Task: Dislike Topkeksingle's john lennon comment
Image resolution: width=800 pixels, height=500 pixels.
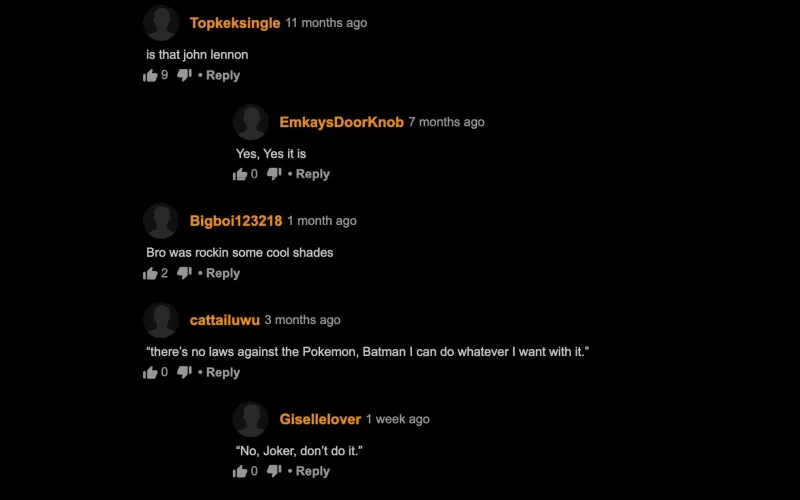Action: [184, 76]
